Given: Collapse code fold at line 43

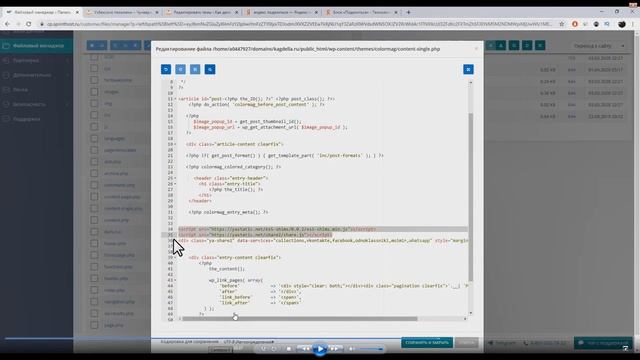Looking at the screenshot, I should (x=176, y=280).
